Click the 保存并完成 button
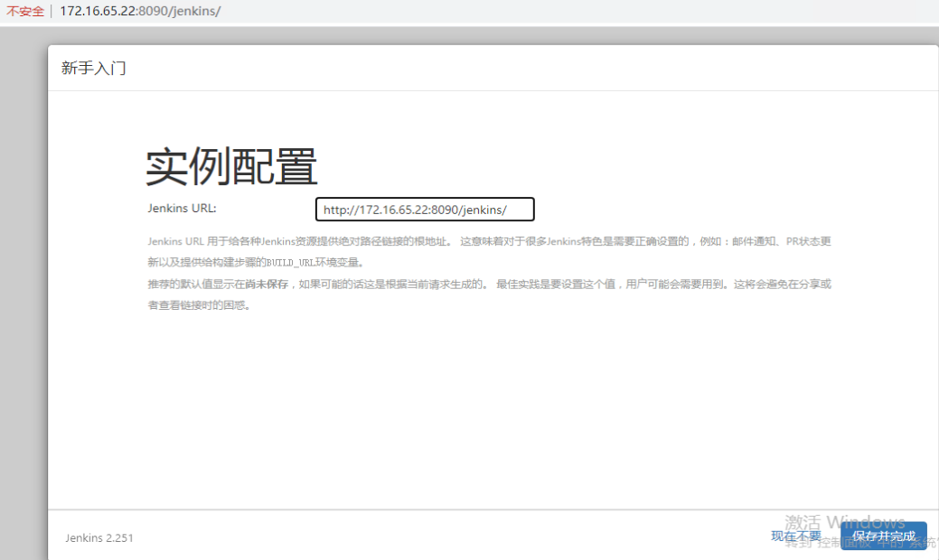 click(883, 536)
